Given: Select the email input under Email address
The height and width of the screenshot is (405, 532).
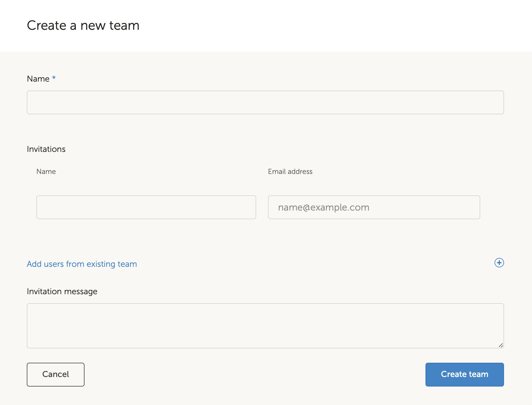Looking at the screenshot, I should point(374,207).
